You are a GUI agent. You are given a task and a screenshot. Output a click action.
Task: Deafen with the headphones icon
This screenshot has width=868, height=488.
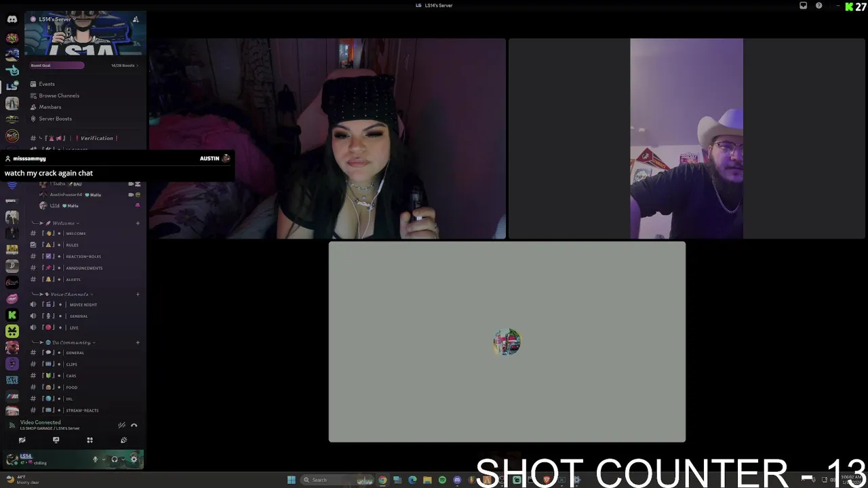coord(114,460)
